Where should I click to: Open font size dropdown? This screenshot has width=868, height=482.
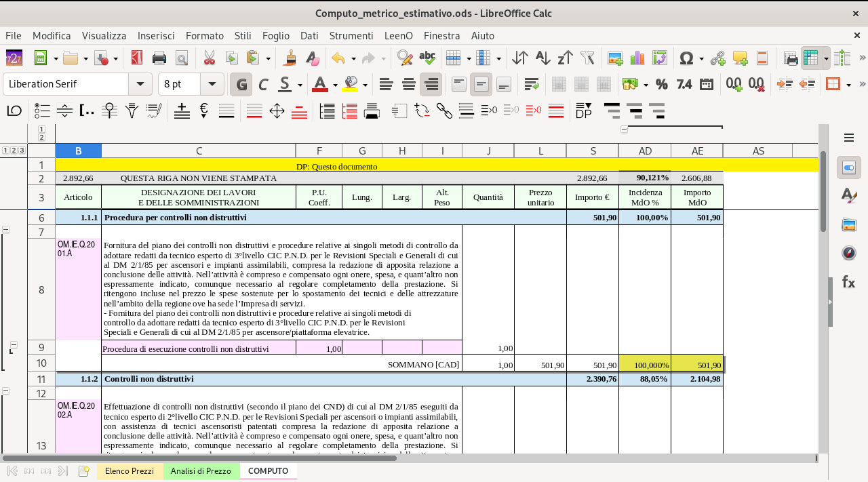[212, 84]
